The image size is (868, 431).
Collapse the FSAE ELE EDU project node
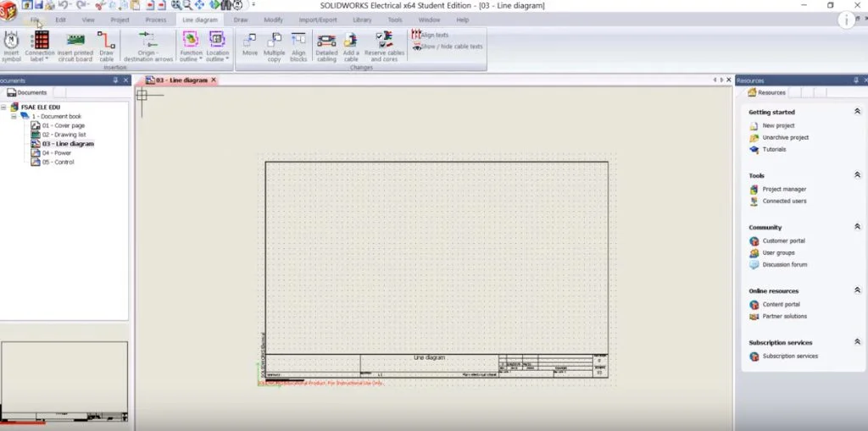click(4, 108)
